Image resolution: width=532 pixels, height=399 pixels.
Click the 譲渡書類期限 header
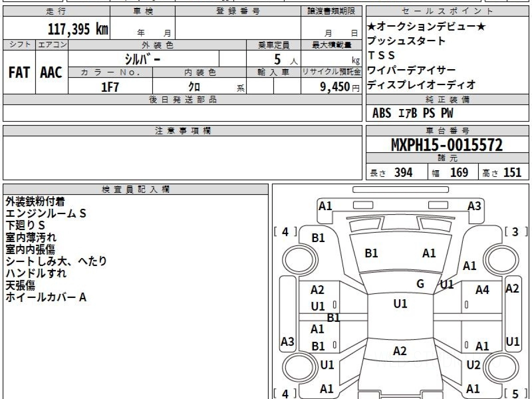tap(331, 12)
